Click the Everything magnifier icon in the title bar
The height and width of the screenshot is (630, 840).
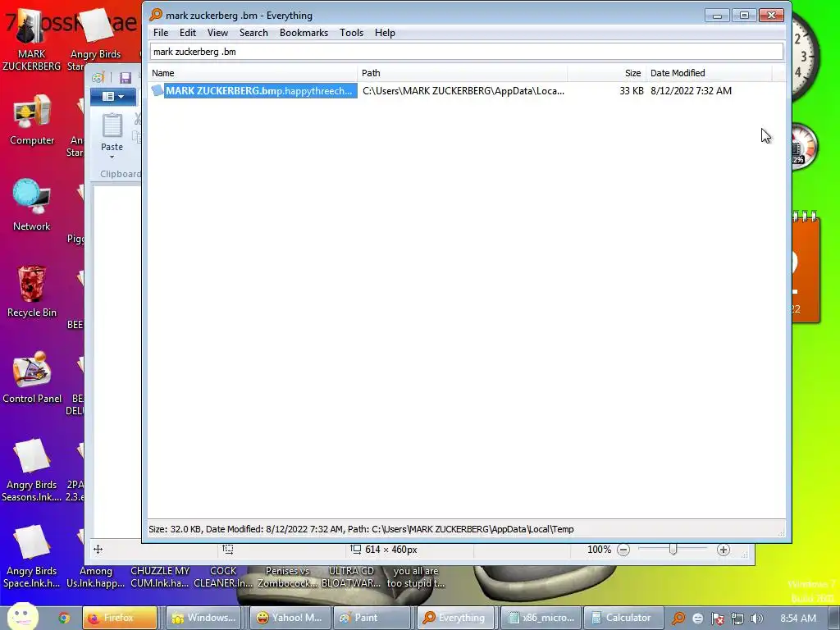point(156,15)
